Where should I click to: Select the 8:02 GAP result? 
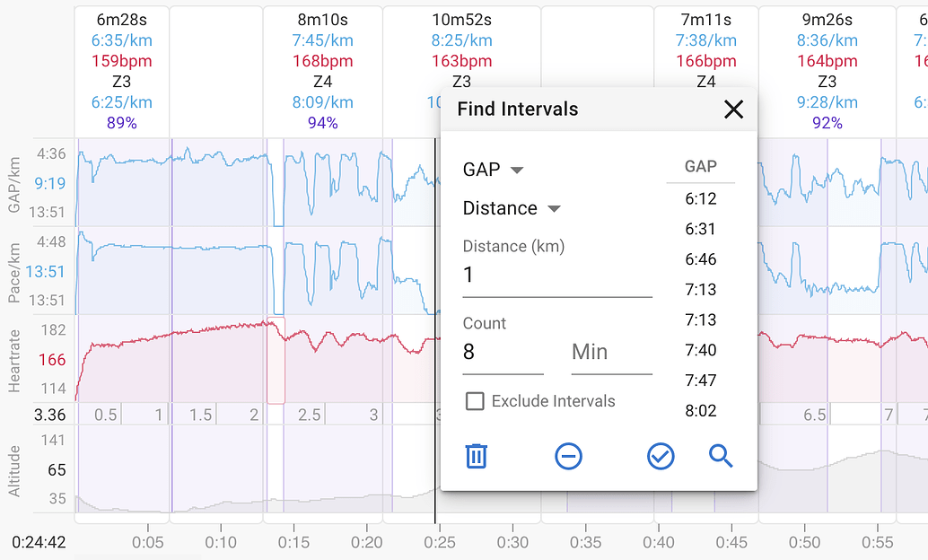[x=701, y=411]
